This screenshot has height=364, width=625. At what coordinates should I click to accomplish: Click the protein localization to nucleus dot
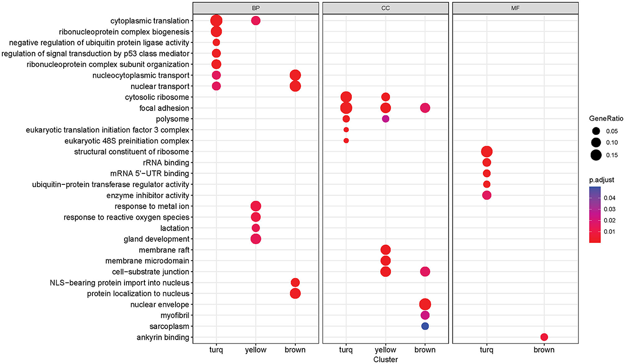[295, 293]
